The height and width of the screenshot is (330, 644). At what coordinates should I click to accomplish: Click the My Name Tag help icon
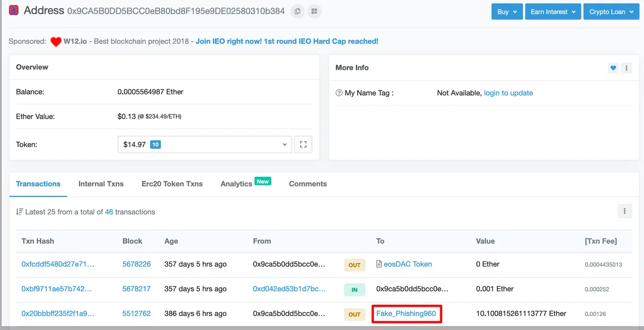(339, 93)
